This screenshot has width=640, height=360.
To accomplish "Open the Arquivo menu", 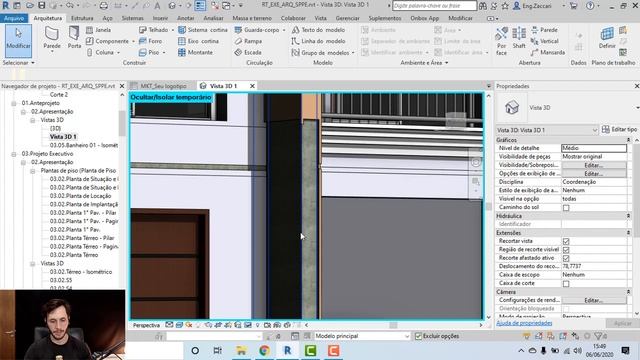I will point(14,18).
